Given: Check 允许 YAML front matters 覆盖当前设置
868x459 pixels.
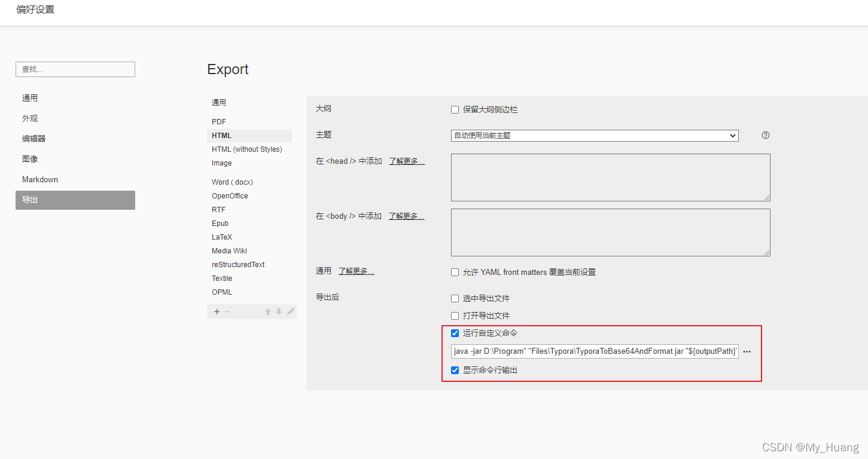Looking at the screenshot, I should [x=455, y=272].
